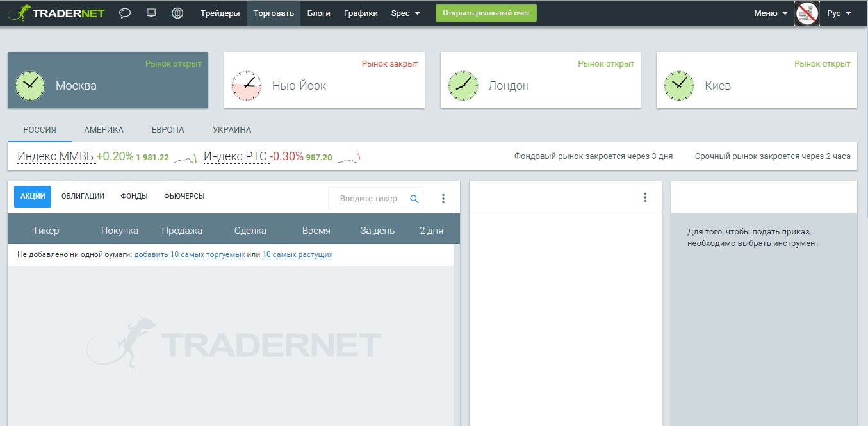Select the ФЬЮЧЕРСЫ tab
The image size is (868, 426).
pos(184,196)
